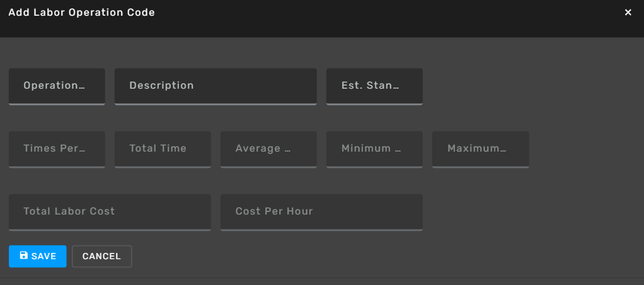Screen dimensions: 644x285
Task: Click the underline beneath the Description field
Action: [x=216, y=104]
